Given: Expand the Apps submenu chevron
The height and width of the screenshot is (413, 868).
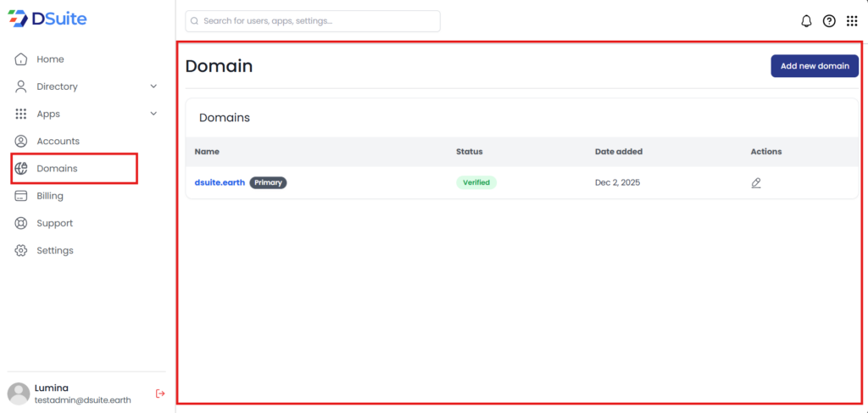Looking at the screenshot, I should (x=153, y=114).
